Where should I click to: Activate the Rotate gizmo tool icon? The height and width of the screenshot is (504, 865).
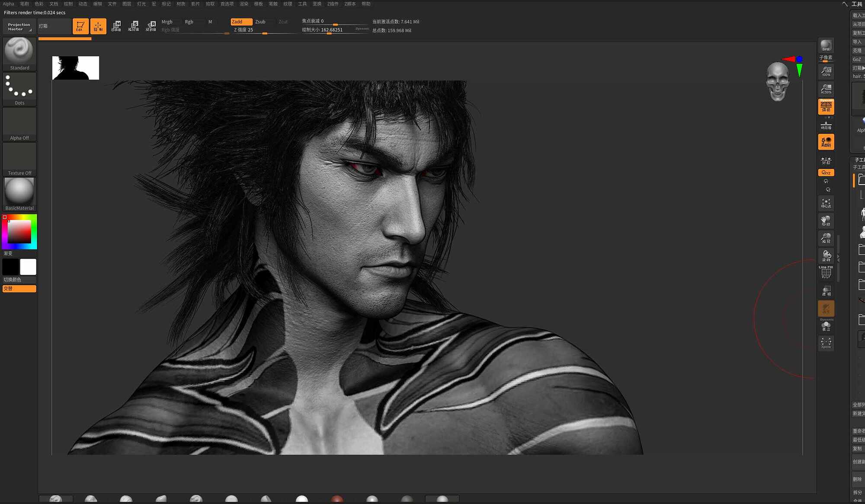click(151, 26)
